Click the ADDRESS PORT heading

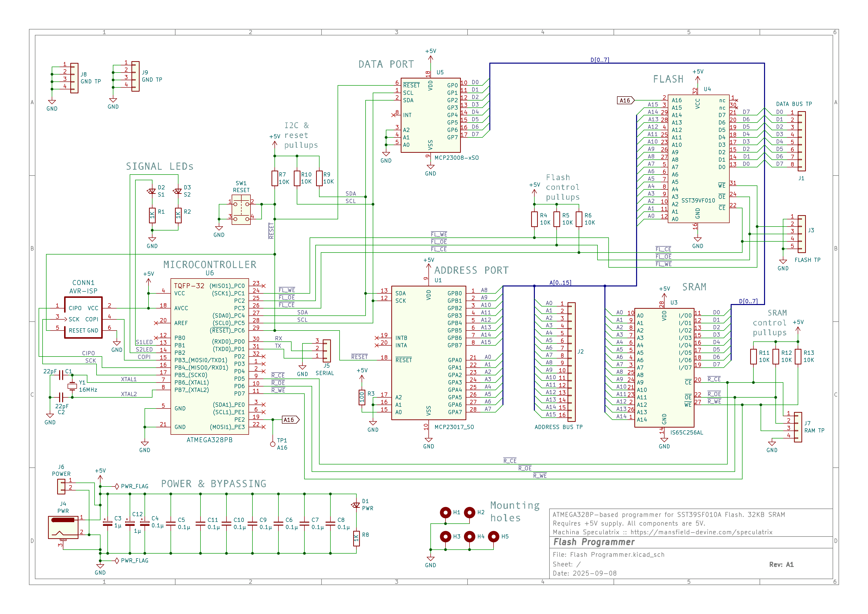coord(471,270)
